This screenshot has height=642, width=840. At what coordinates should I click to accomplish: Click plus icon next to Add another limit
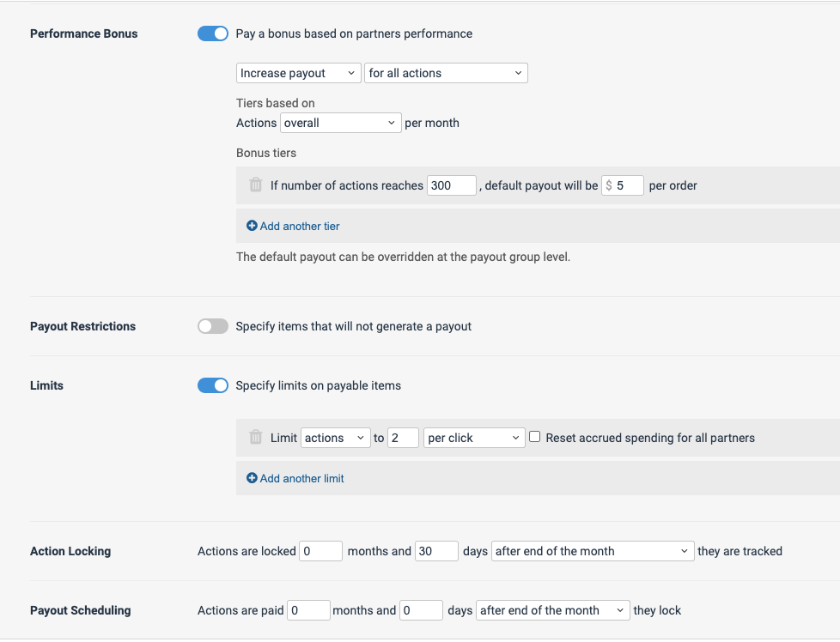[x=252, y=479]
